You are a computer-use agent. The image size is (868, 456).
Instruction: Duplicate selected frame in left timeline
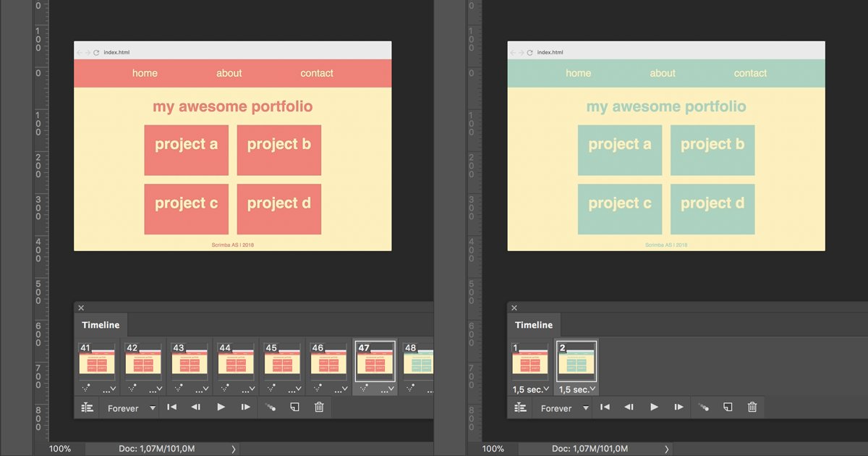pos(294,408)
